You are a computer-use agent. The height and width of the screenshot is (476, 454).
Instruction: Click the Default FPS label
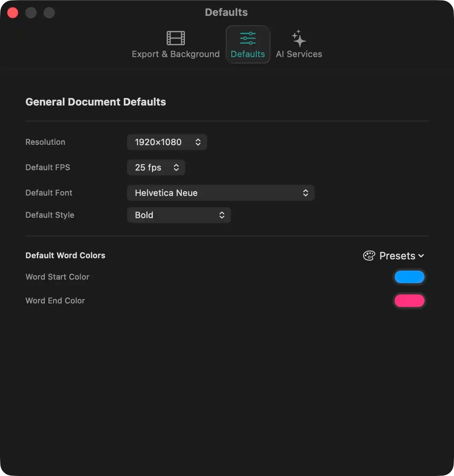tap(48, 167)
